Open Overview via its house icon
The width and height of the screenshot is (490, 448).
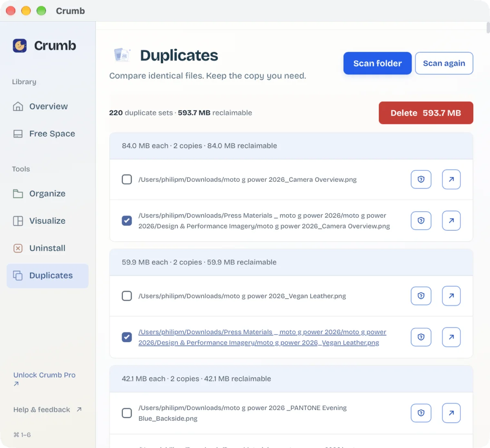pyautogui.click(x=18, y=107)
